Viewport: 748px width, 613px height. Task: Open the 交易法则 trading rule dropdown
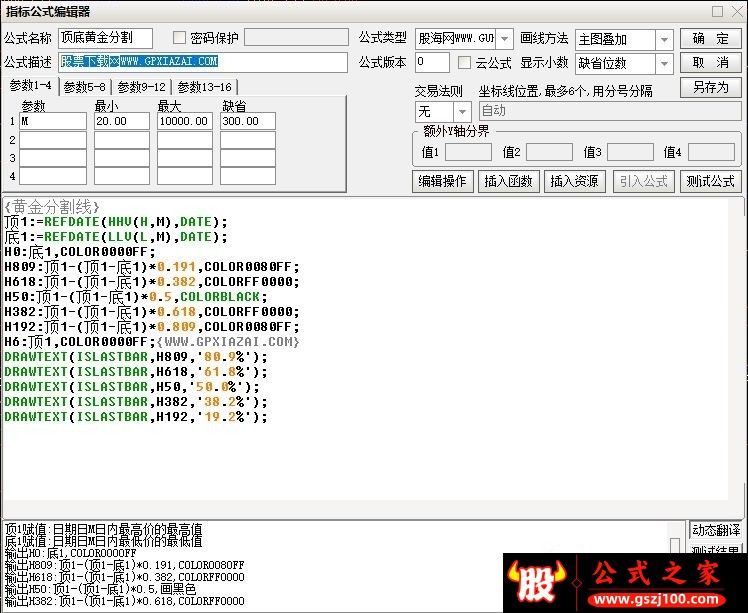pyautogui.click(x=462, y=112)
